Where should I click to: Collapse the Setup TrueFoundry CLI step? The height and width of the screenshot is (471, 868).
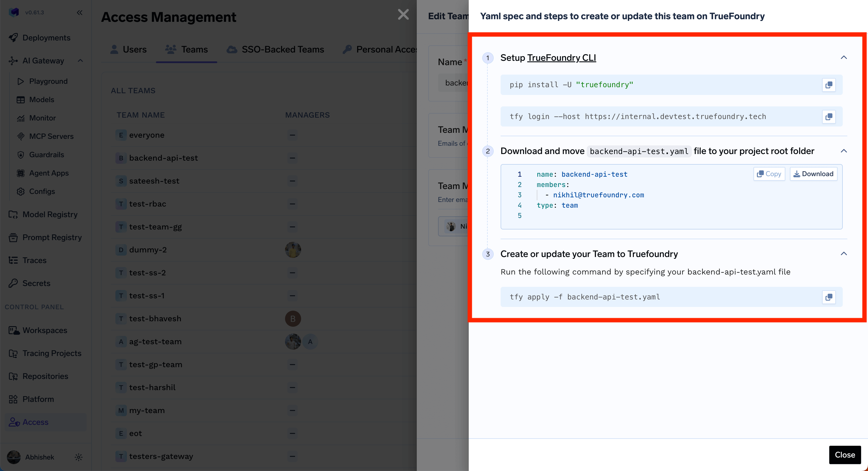click(x=843, y=58)
